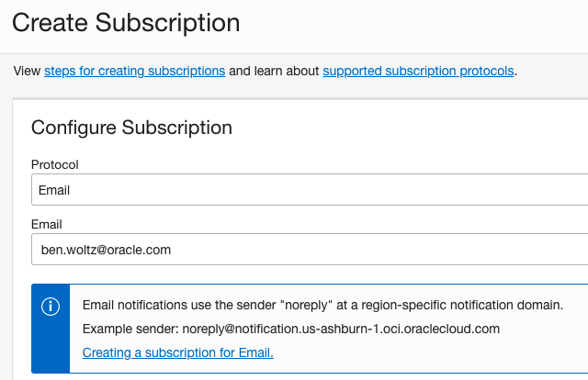Follow the supported subscription protocols link

tap(418, 71)
